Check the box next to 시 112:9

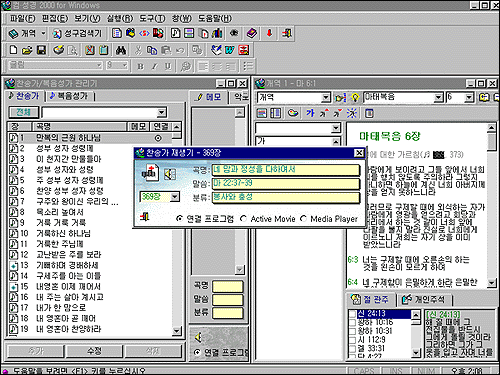352,340
